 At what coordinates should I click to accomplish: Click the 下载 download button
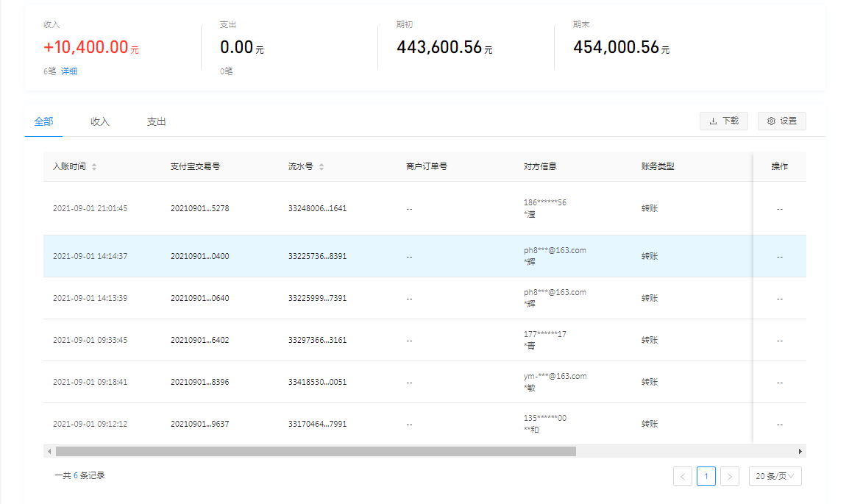click(723, 121)
